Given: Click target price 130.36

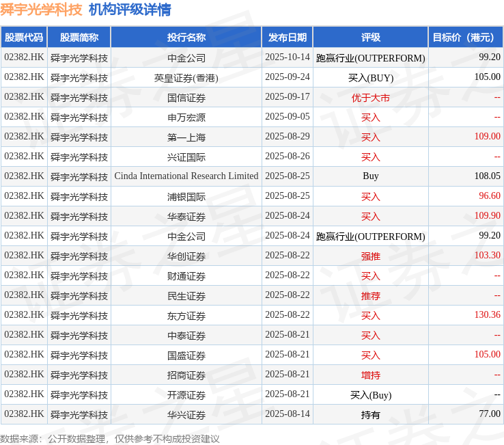Looking at the screenshot, I should (x=488, y=315).
